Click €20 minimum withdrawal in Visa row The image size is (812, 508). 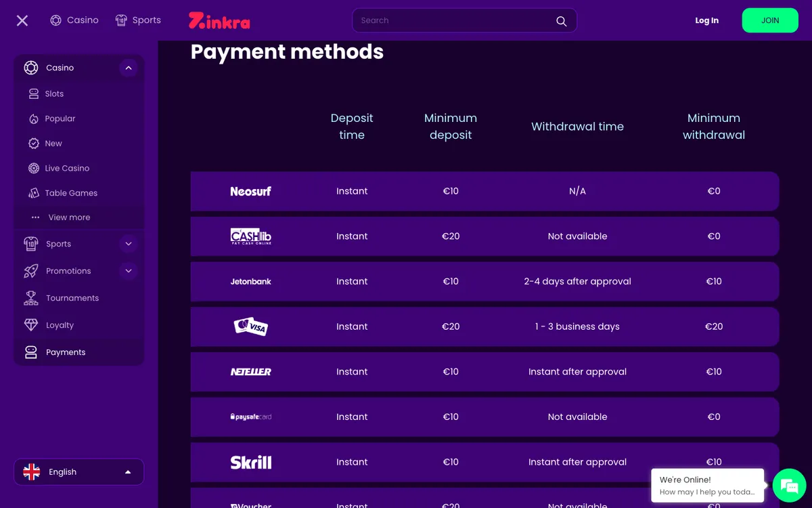(x=714, y=326)
